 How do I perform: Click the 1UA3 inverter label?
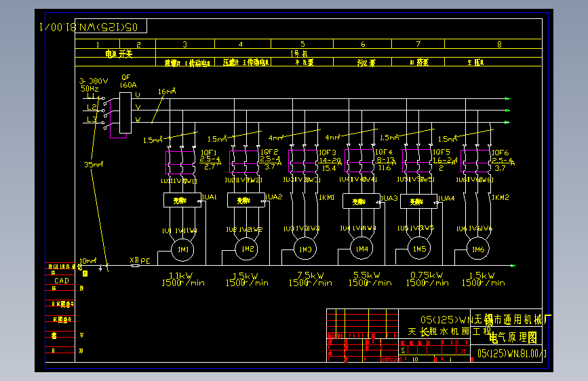point(389,198)
